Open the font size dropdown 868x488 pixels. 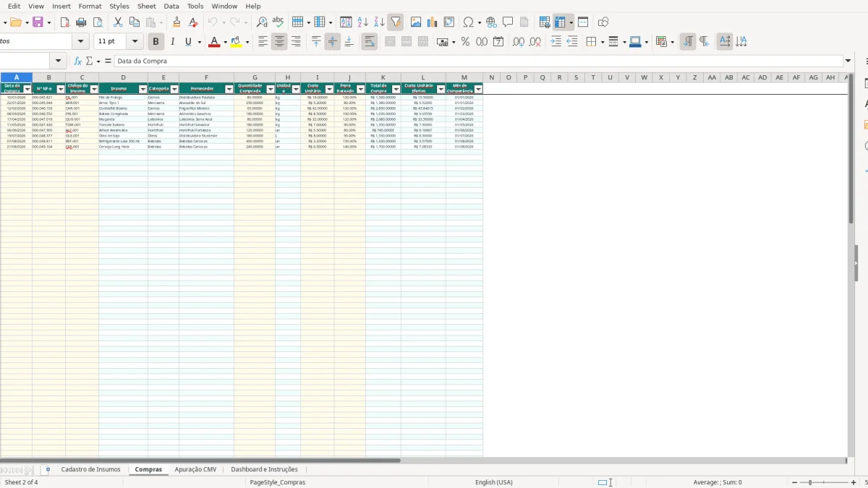pos(135,42)
